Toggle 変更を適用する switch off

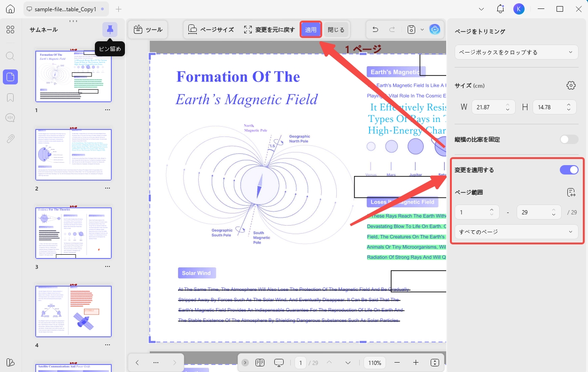[569, 170]
